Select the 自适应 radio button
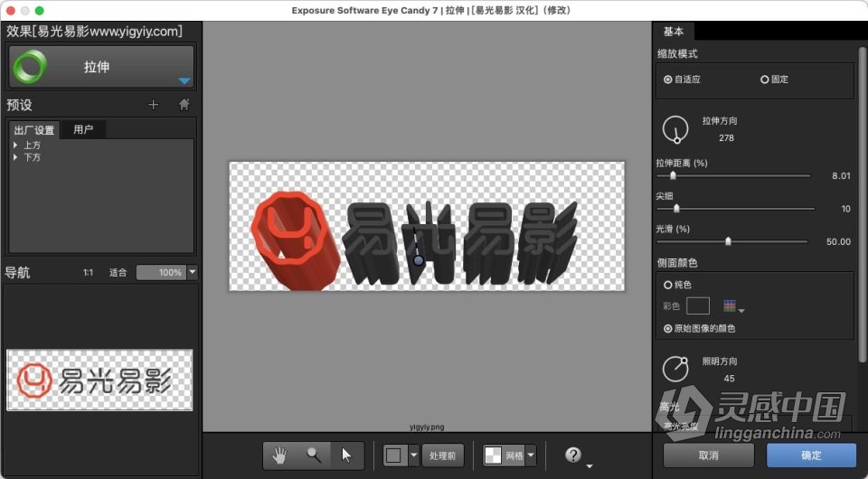Viewport: 868px width, 479px height. [x=668, y=80]
